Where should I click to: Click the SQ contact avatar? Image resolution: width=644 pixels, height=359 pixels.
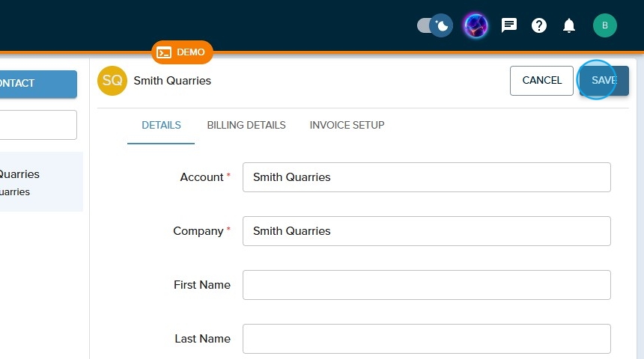(112, 81)
